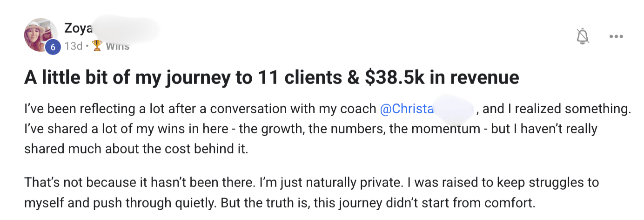Click the 13d post timestamp
This screenshot has width=644, height=220.
[74, 46]
